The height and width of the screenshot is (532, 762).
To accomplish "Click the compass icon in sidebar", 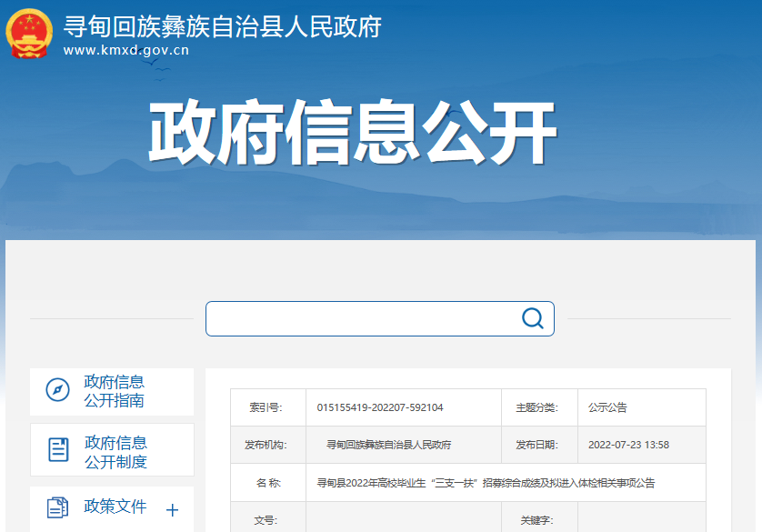I will point(57,391).
